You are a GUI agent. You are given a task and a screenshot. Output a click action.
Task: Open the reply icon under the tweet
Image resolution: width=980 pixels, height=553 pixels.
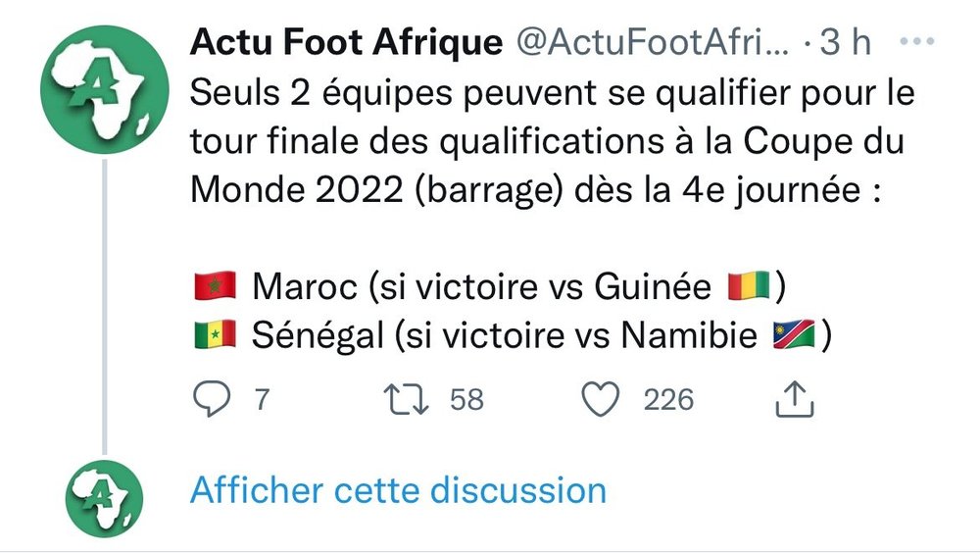click(x=209, y=400)
